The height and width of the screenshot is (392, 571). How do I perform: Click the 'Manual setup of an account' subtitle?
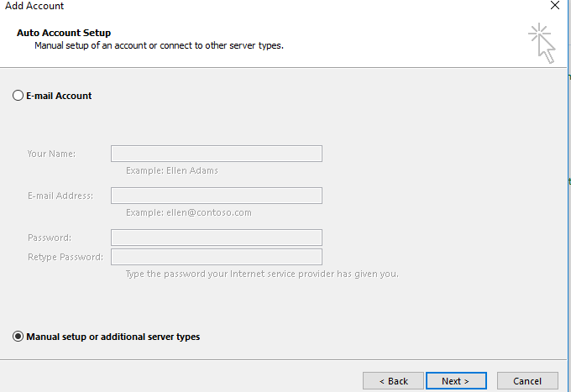click(x=159, y=45)
